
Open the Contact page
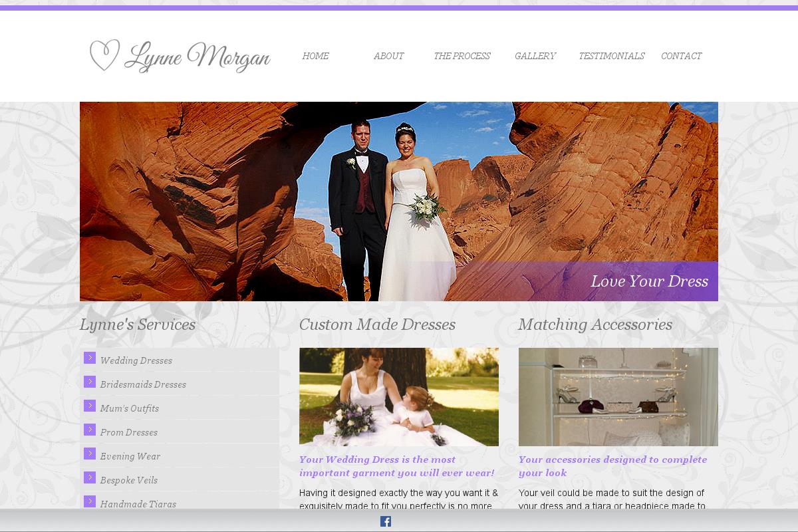pyautogui.click(x=681, y=56)
